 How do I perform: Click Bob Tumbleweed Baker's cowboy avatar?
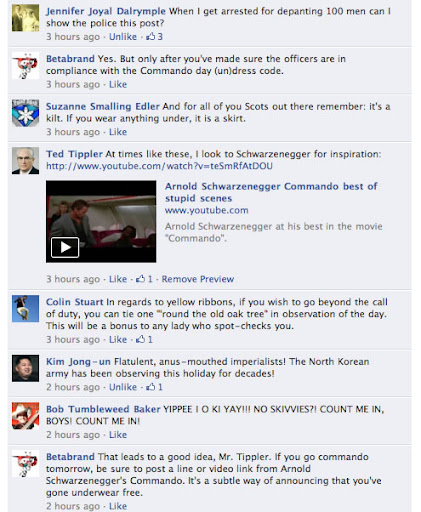pyautogui.click(x=25, y=416)
